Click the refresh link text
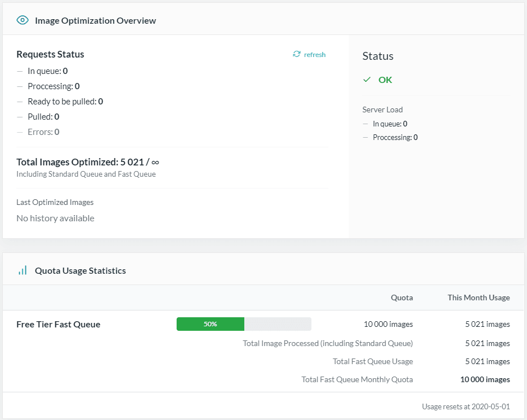This screenshot has width=527, height=420. (x=315, y=54)
